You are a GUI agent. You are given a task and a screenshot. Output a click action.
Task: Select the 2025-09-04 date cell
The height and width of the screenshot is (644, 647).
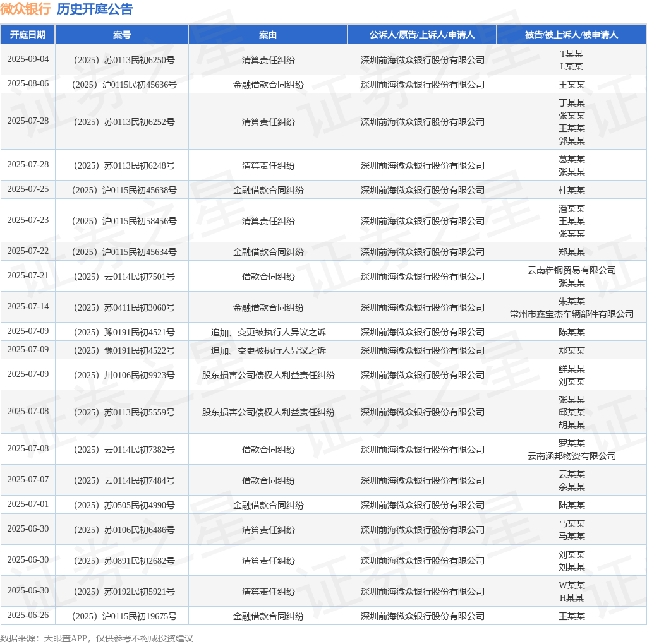tap(28, 59)
